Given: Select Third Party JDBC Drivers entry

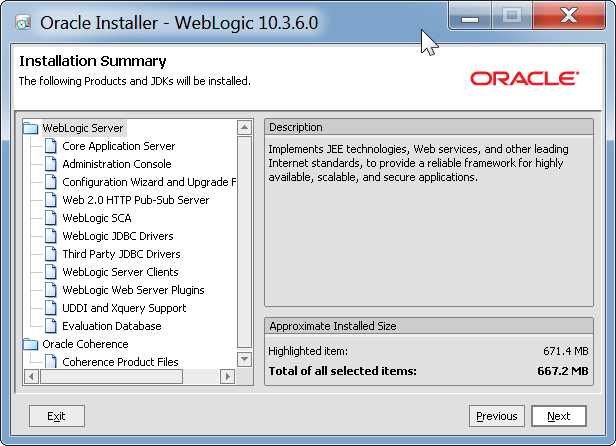Looking at the screenshot, I should coord(121,254).
